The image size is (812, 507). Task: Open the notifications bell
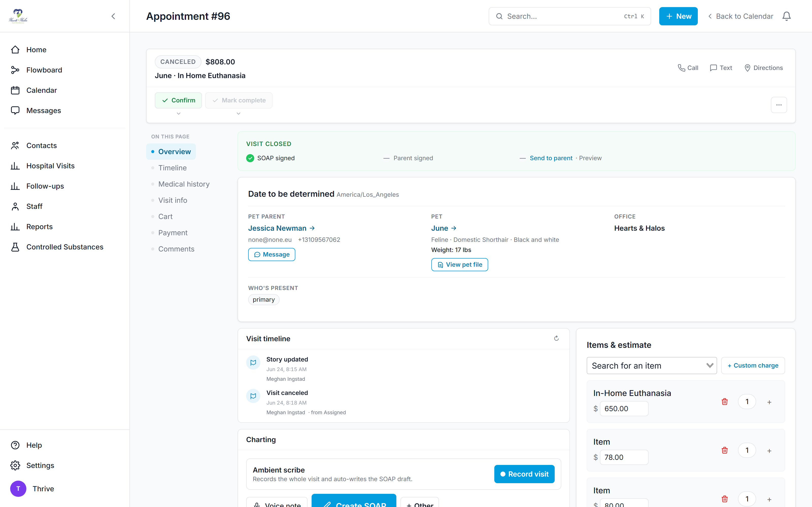tap(787, 16)
